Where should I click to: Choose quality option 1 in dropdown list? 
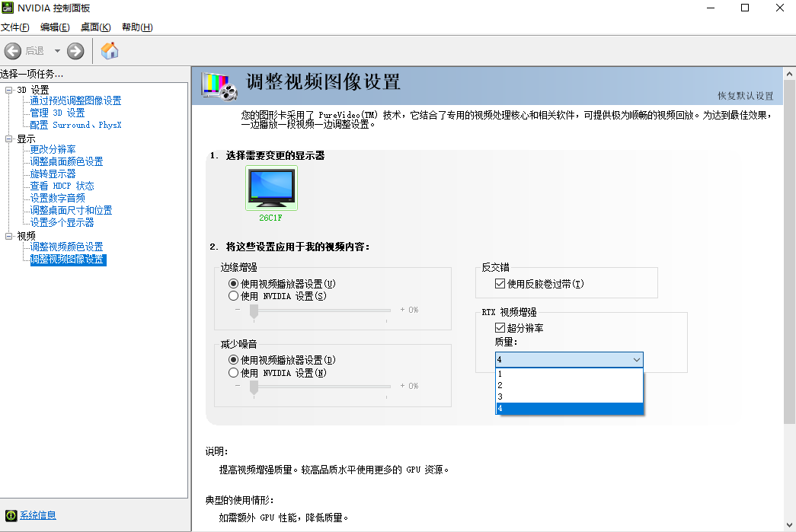(x=569, y=374)
